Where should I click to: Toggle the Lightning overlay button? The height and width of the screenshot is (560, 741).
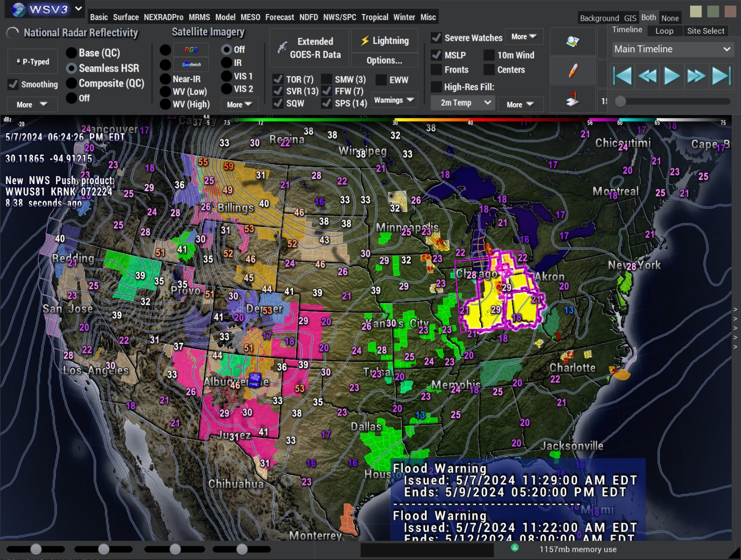pyautogui.click(x=384, y=41)
